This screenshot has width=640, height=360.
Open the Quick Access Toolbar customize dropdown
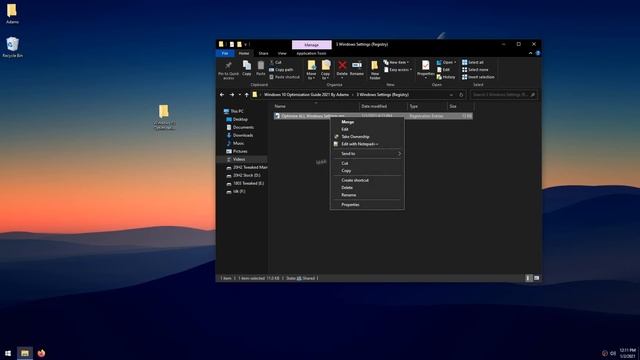[x=246, y=44]
